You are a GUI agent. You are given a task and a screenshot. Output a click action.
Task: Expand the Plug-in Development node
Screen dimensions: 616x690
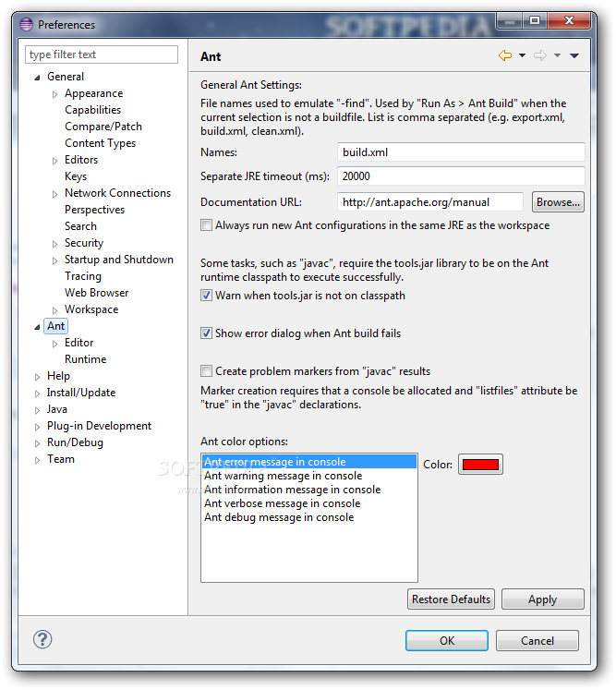click(37, 427)
